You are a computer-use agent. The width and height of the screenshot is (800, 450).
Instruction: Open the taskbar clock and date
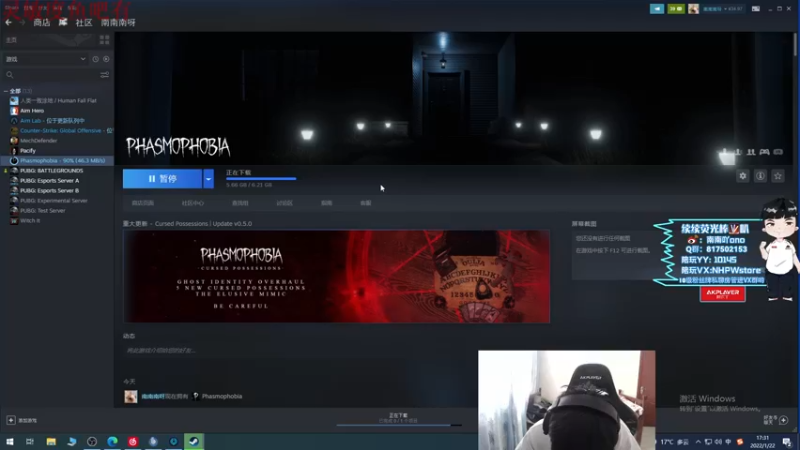click(x=763, y=442)
